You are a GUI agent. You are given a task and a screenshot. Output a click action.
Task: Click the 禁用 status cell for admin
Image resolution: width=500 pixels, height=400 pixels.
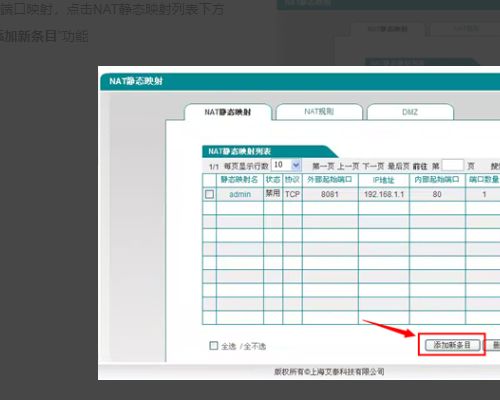[273, 193]
